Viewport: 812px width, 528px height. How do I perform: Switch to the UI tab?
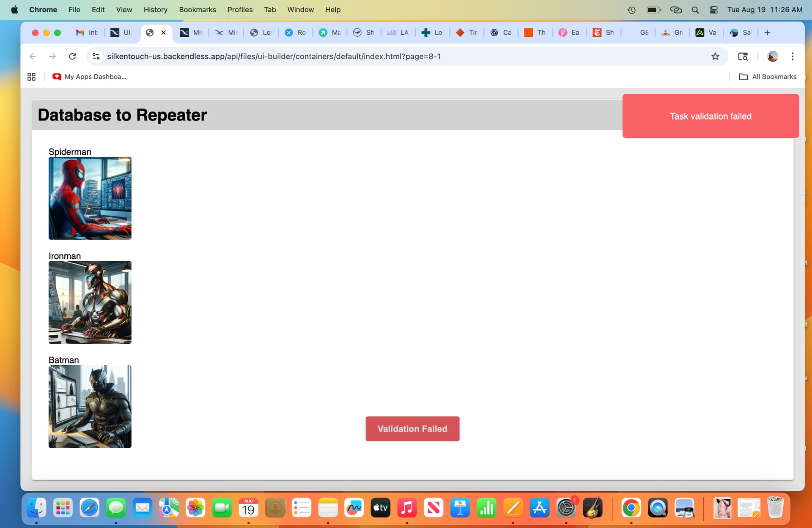click(121, 33)
